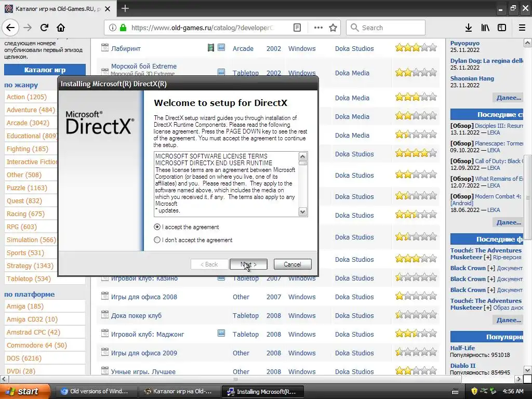Click the browser forward arrow
The width and height of the screenshot is (532, 399).
[x=28, y=28]
